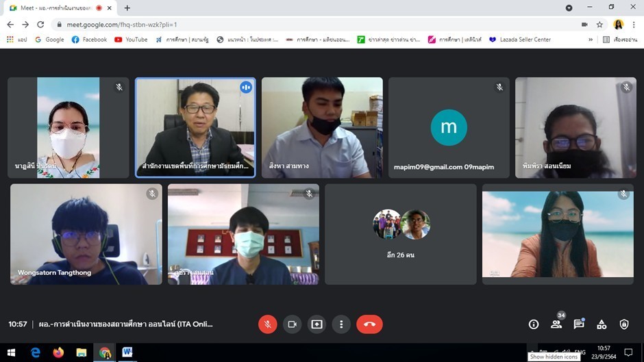Image resolution: width=644 pixels, height=362 pixels.
Task: Toggle the camera button off
Action: click(x=292, y=324)
